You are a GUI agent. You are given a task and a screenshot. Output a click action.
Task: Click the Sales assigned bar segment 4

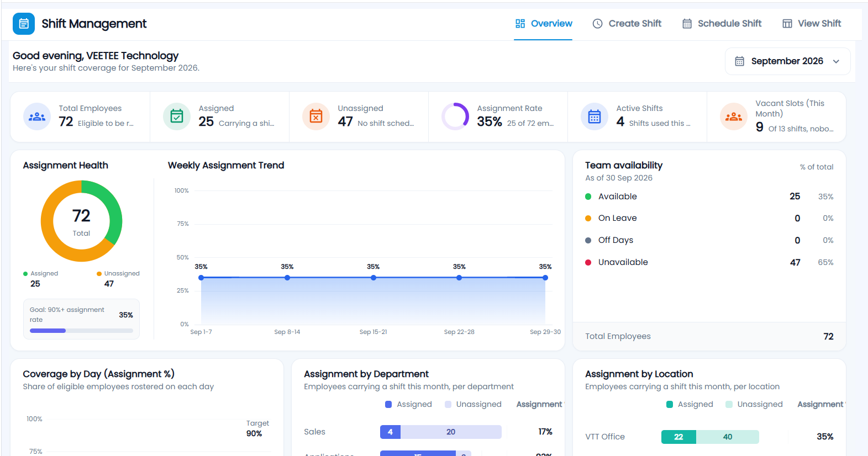click(x=390, y=432)
